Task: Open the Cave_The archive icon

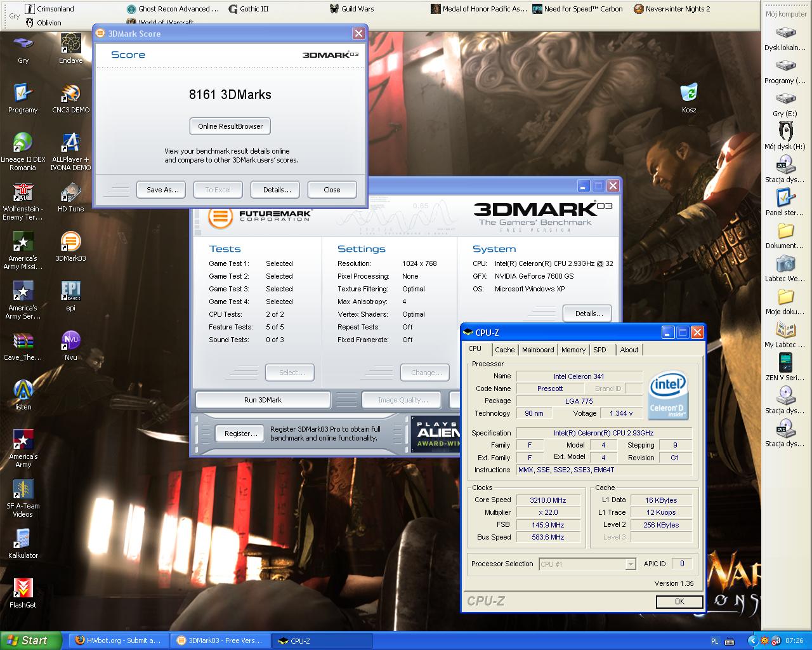Action: click(23, 345)
